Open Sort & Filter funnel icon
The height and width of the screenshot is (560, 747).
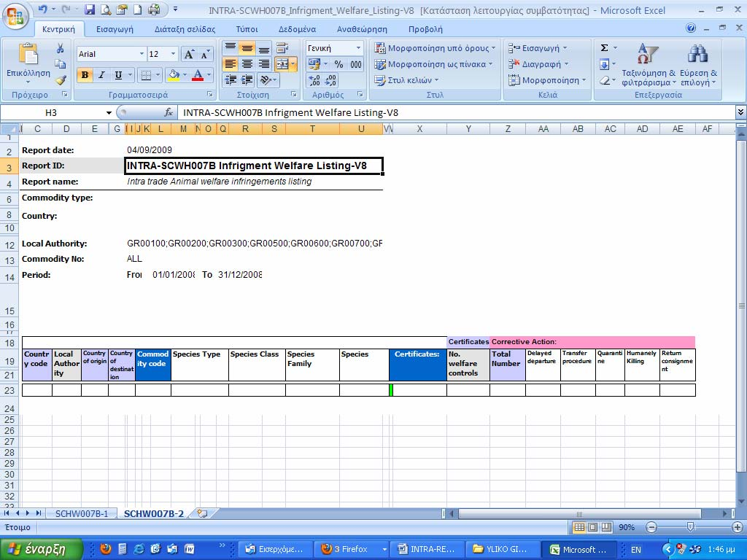647,54
